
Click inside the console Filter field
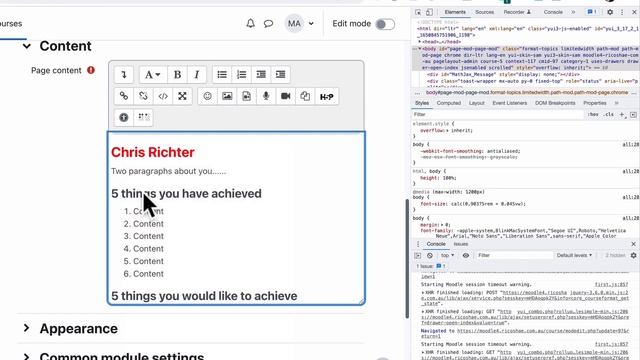pyautogui.click(x=514, y=256)
